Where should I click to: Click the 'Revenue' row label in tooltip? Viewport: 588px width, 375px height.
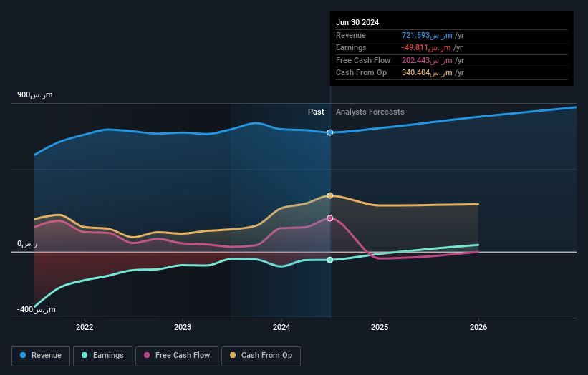click(x=351, y=35)
